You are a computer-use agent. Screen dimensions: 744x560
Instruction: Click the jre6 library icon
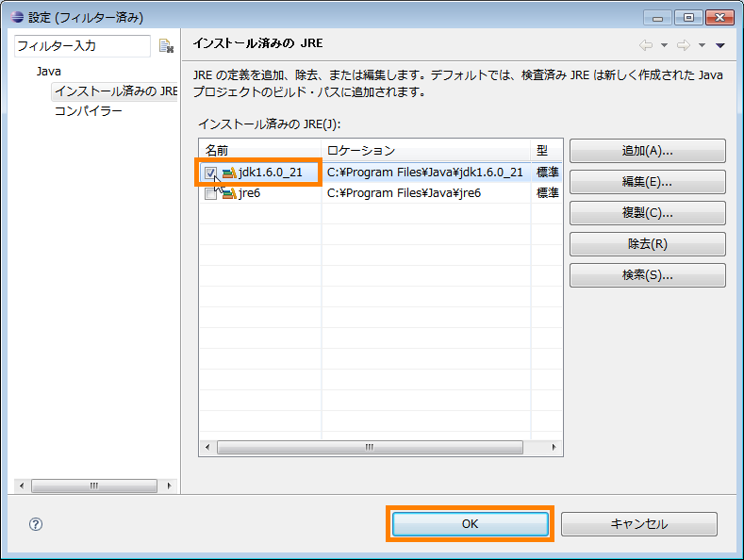point(229,193)
